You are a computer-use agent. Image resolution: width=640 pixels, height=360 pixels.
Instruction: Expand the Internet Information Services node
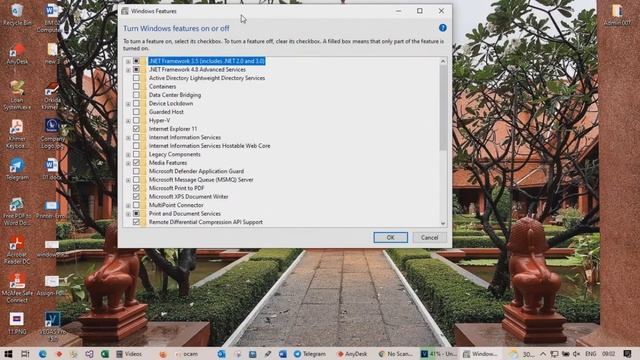coord(128,138)
